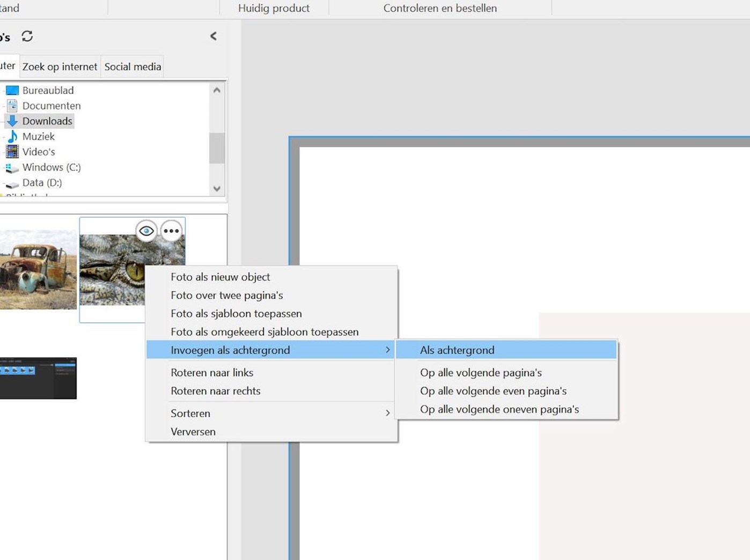Select the Bureaublad folder

point(48,90)
